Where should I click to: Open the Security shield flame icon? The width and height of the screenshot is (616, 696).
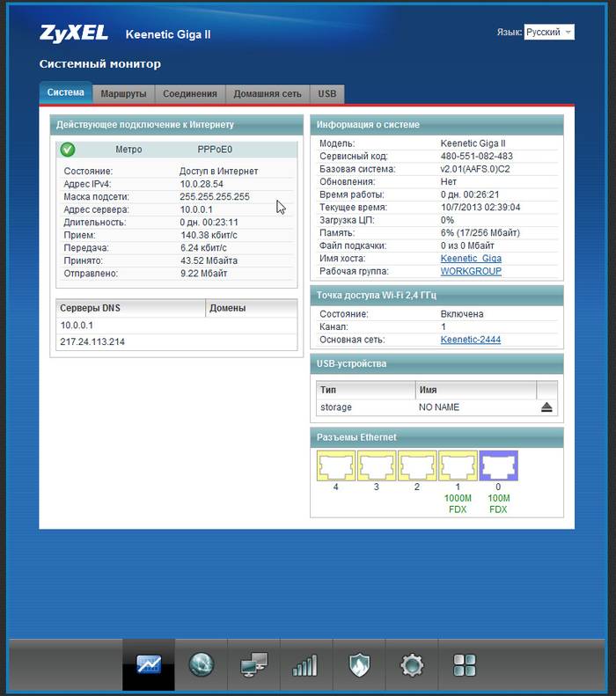click(359, 664)
